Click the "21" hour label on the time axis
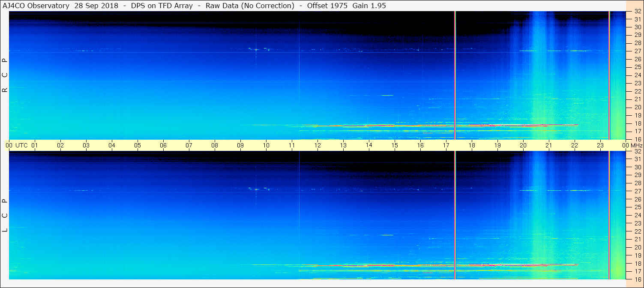This screenshot has height=288, width=644. [x=549, y=145]
